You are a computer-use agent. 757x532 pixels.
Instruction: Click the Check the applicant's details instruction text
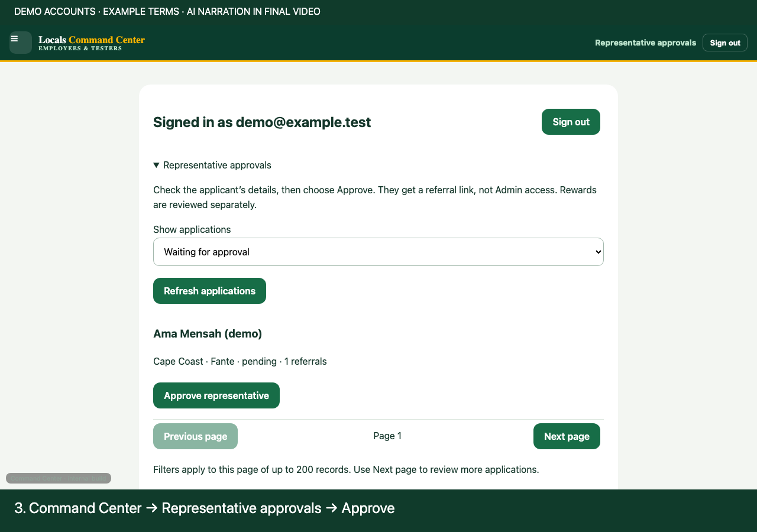(x=375, y=197)
